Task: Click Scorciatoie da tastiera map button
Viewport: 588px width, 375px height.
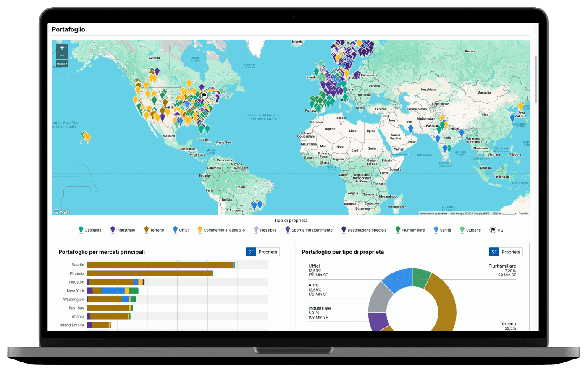Action: point(434,214)
